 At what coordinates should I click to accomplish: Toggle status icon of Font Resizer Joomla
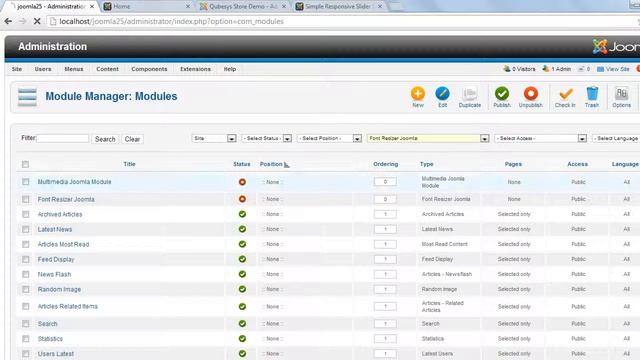(x=242, y=199)
